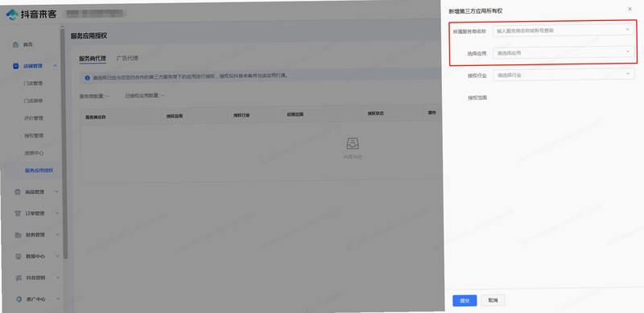Click the 内容为空 empty-state text
Screen dimensions: 644x313
(x=353, y=156)
